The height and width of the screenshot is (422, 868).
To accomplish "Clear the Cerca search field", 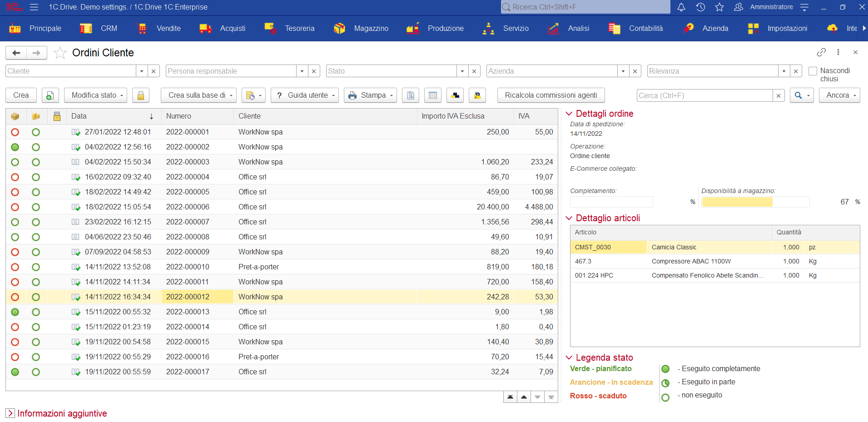I will [x=779, y=96].
